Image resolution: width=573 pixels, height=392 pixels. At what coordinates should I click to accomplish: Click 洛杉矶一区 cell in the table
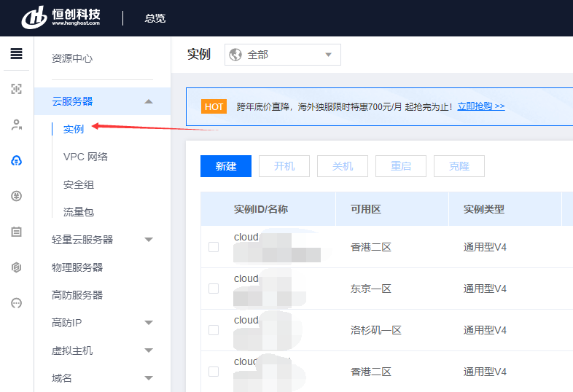(376, 330)
